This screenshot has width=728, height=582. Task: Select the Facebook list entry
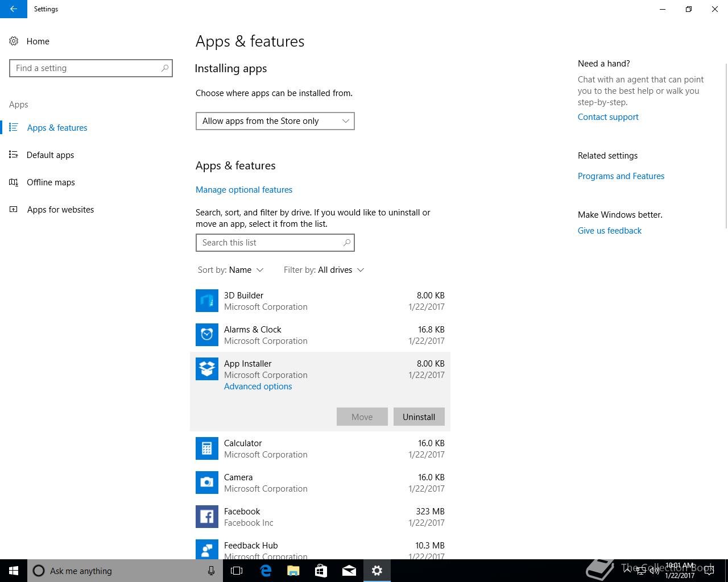tap(320, 517)
